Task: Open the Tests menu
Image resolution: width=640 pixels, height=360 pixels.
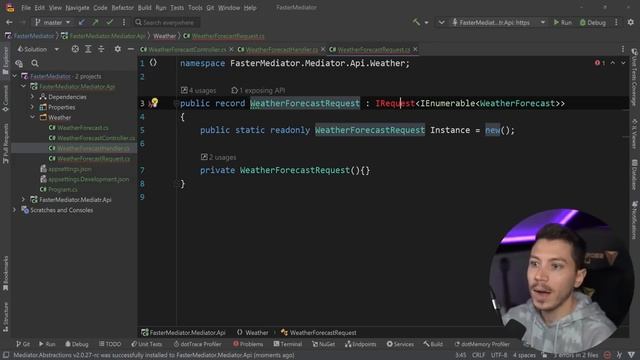Action: [x=177, y=8]
